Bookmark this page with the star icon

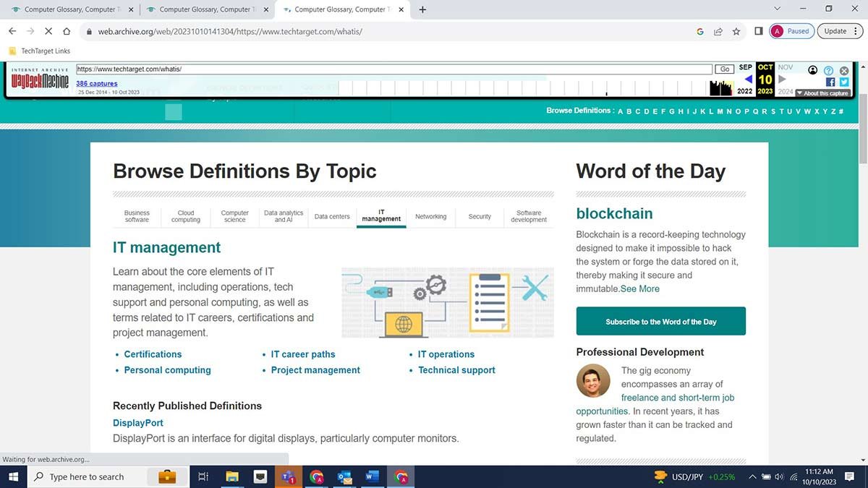click(x=736, y=31)
